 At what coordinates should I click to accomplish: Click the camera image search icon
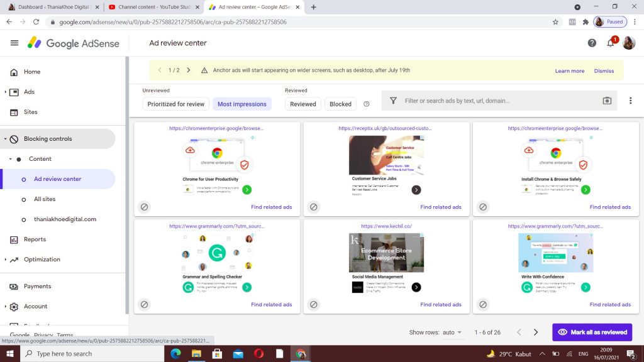pyautogui.click(x=607, y=101)
